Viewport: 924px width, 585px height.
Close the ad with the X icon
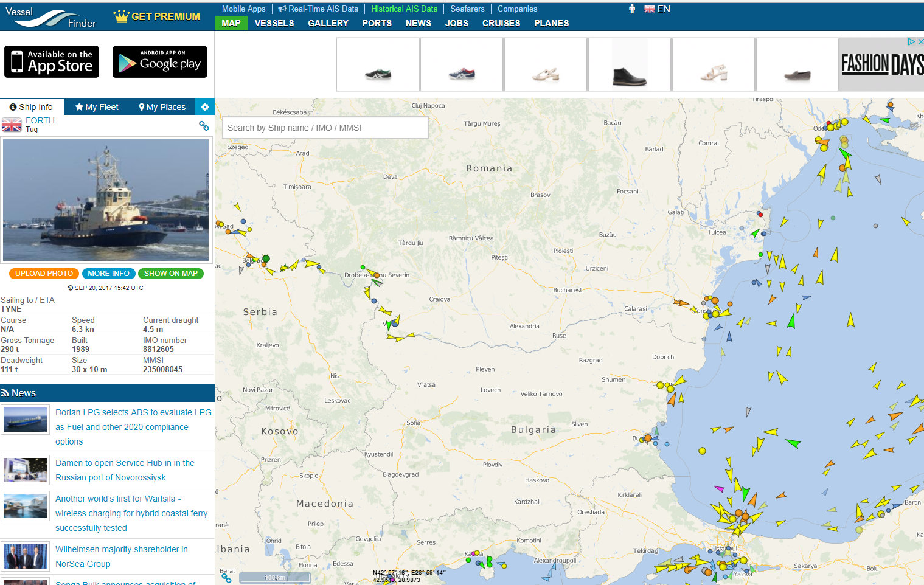pos(920,41)
